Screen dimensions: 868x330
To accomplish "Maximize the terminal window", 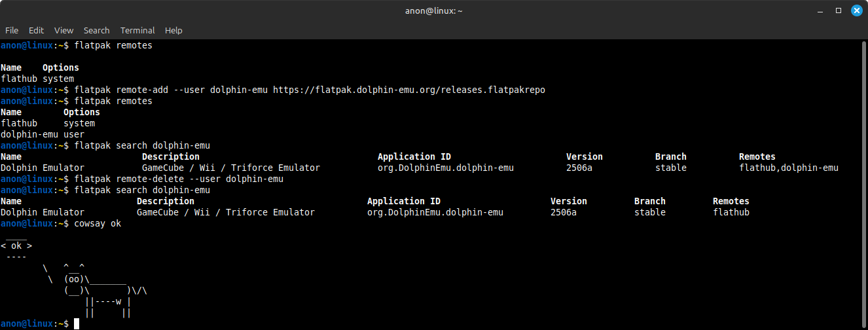I will pyautogui.click(x=839, y=10).
